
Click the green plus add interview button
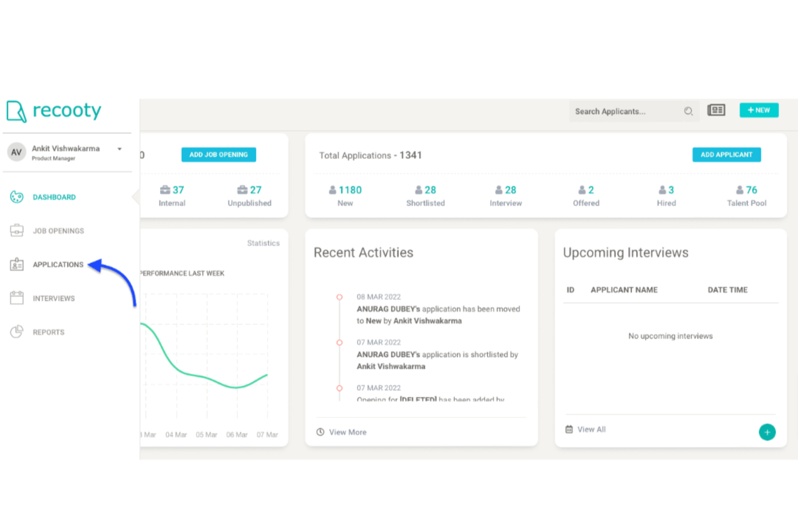[767, 432]
